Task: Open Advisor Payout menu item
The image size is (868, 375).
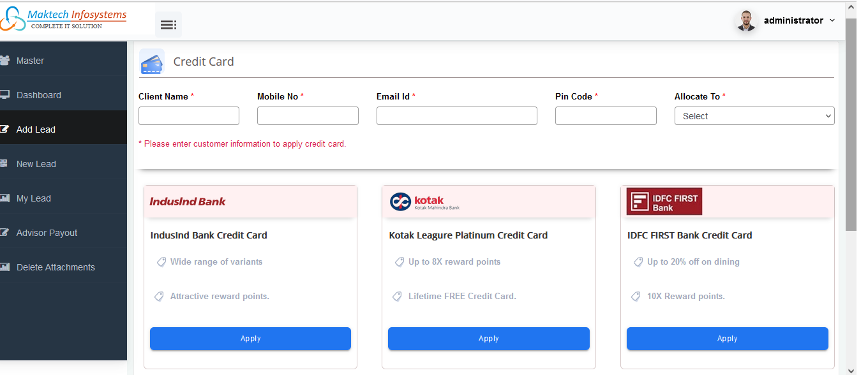Action: pos(47,233)
